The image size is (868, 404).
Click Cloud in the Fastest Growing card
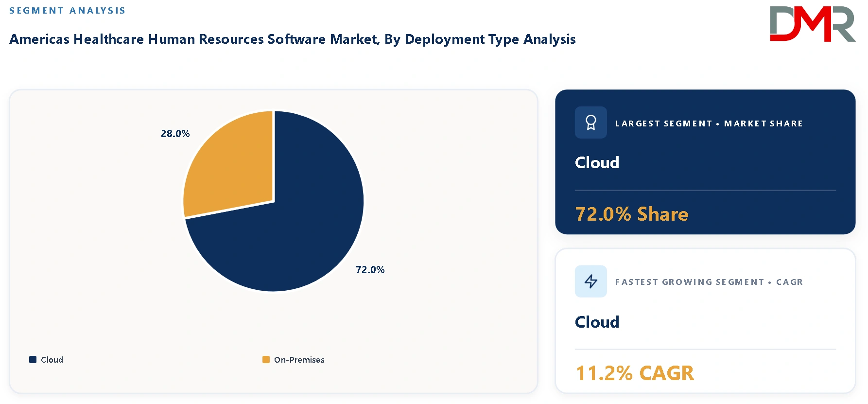pyautogui.click(x=597, y=322)
